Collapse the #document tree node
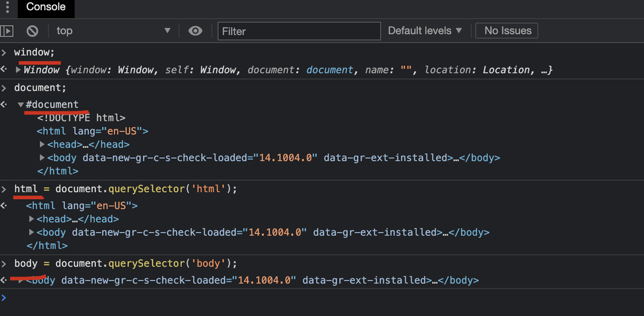The height and width of the screenshot is (316, 644). (20, 105)
